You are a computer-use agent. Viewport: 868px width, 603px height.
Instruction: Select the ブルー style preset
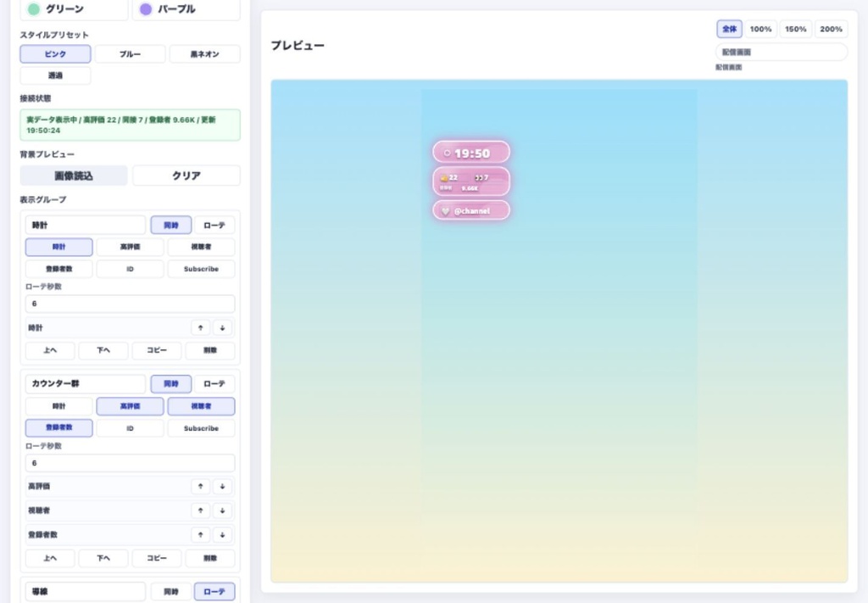pos(130,53)
